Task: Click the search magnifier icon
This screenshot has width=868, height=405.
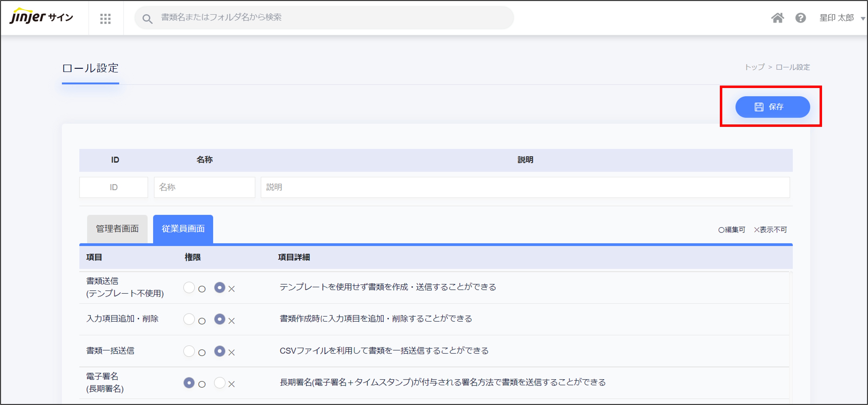Action: (x=147, y=19)
